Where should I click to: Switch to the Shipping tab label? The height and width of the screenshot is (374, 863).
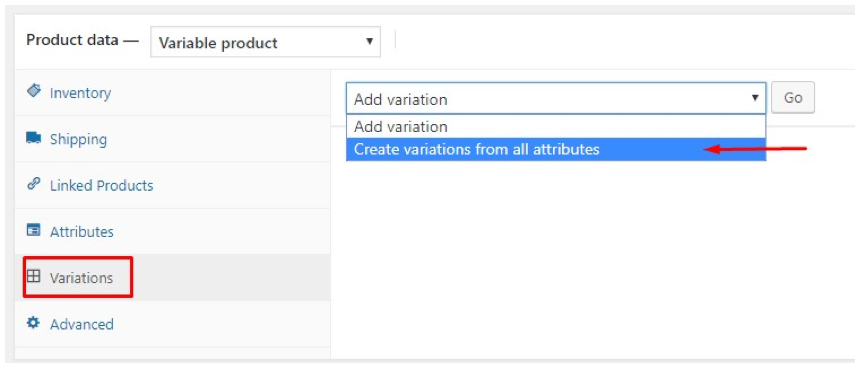tap(78, 139)
